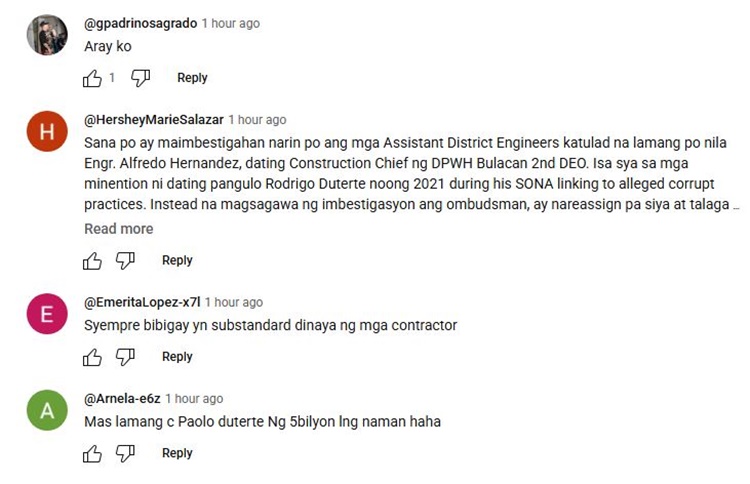The height and width of the screenshot is (484, 750).
Task: Open gpadrinosagrado's profile photo avatar
Action: click(x=47, y=35)
